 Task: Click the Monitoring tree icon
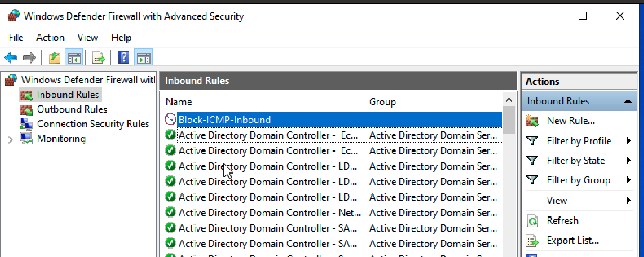[26, 139]
